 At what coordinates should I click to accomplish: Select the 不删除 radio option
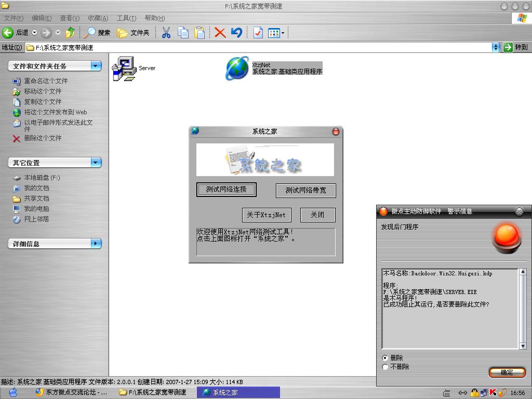pyautogui.click(x=385, y=367)
